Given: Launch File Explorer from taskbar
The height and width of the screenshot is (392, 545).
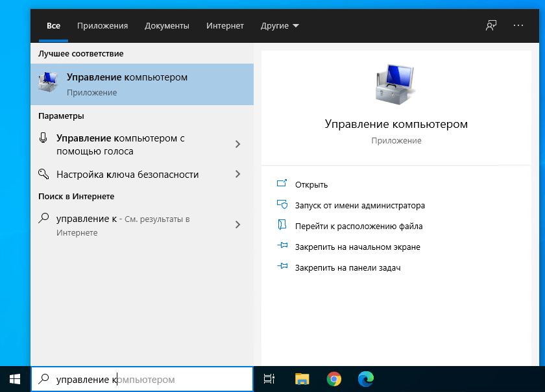Looking at the screenshot, I should [302, 379].
